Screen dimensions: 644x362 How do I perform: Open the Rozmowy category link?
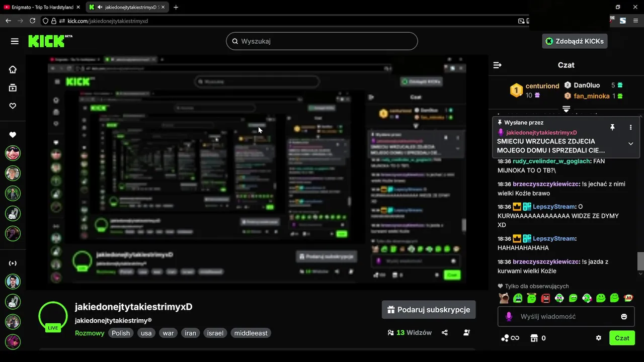point(90,333)
